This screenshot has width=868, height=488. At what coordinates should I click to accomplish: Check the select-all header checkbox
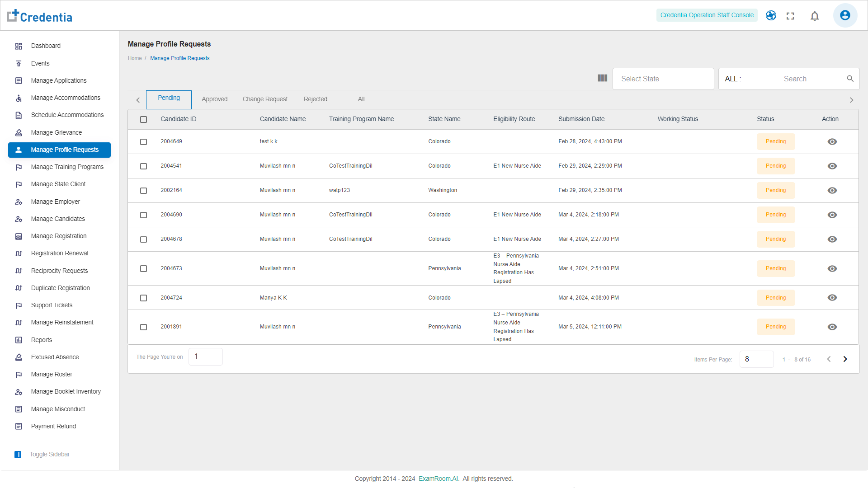click(x=143, y=120)
